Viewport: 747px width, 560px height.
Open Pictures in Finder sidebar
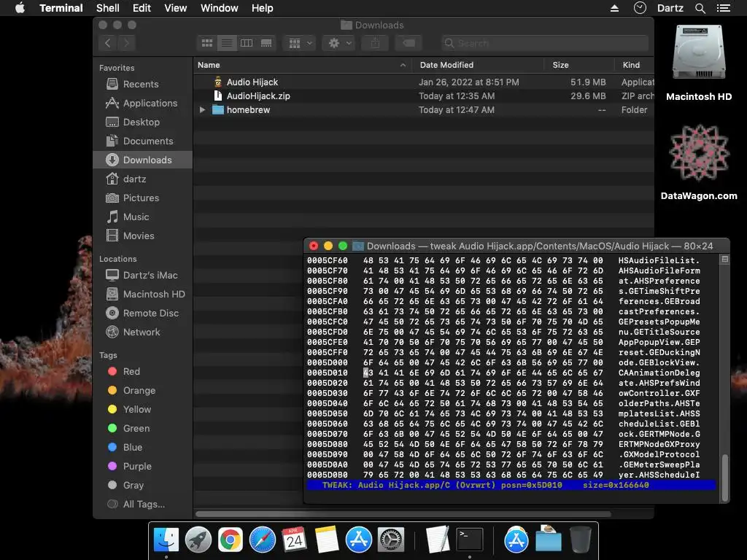point(141,198)
